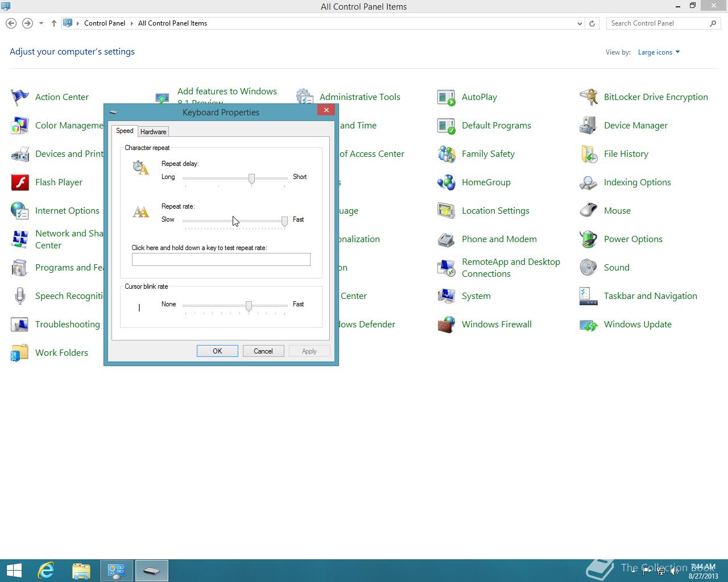Click the Add features to Windows link
Screen dimensions: 728x582
point(227,92)
